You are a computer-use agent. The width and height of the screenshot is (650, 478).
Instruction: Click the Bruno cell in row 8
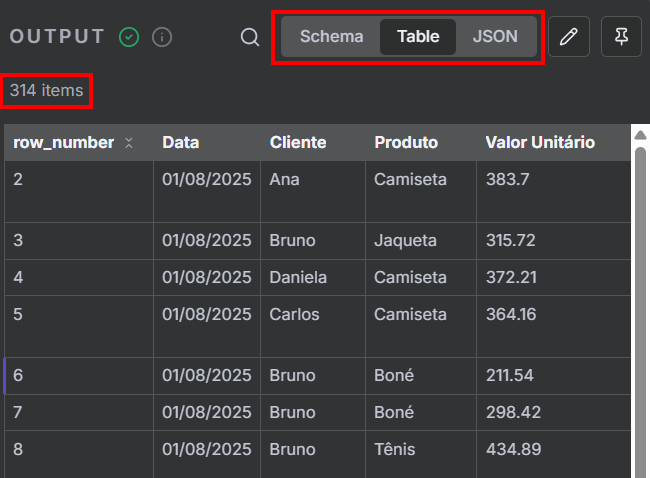313,454
